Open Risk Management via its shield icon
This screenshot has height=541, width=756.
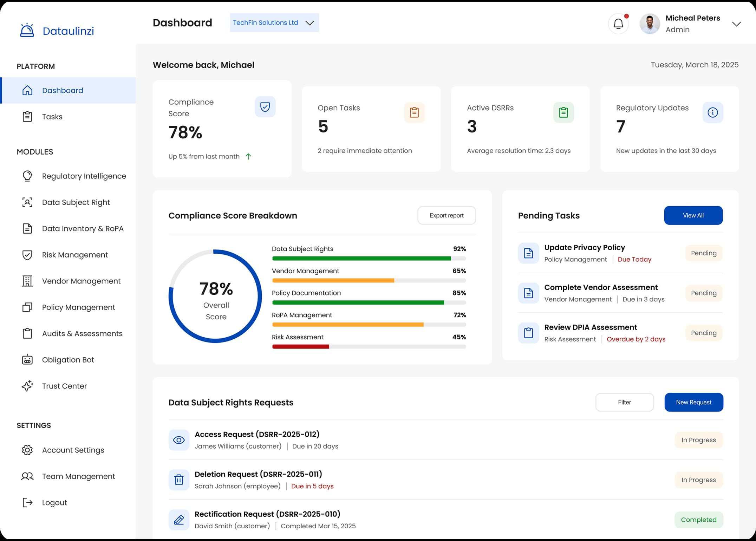[27, 255]
